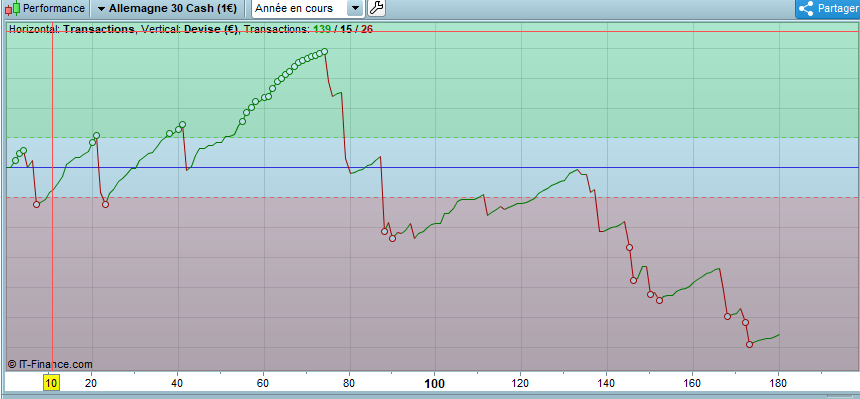This screenshot has height=399, width=860.
Task: Click the 20 transactions axis label
Action: tap(92, 383)
